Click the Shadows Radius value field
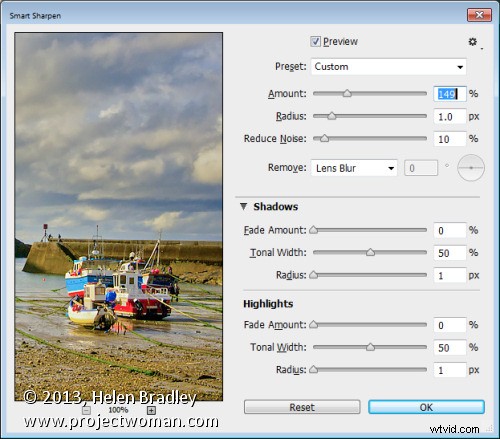Image resolution: width=500 pixels, height=439 pixels. 450,275
